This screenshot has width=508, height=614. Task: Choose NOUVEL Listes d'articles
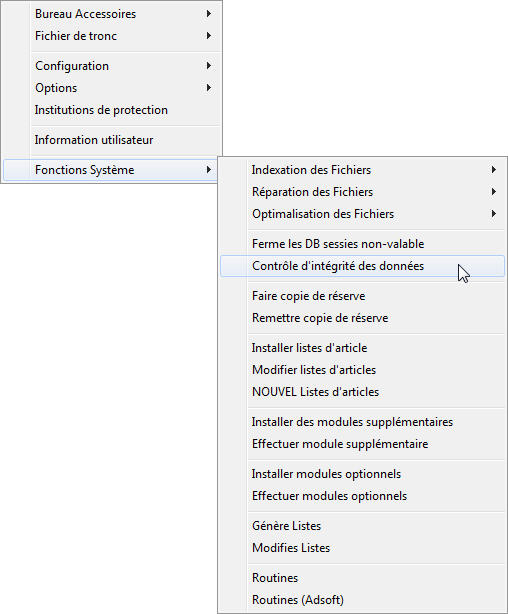(x=362, y=392)
